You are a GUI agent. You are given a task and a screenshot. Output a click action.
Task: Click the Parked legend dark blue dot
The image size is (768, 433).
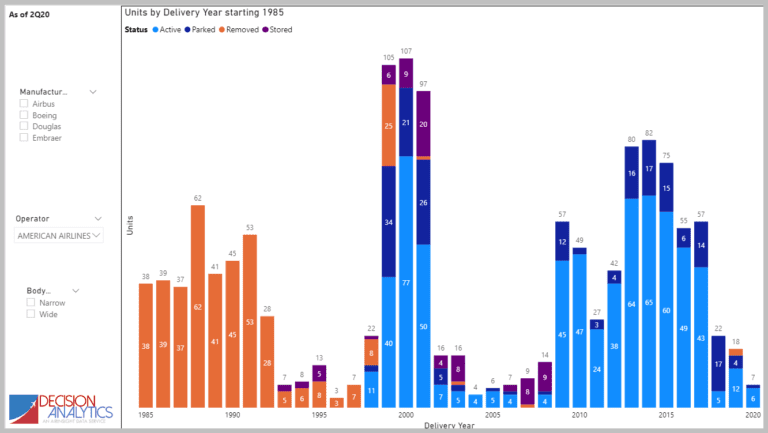point(188,29)
